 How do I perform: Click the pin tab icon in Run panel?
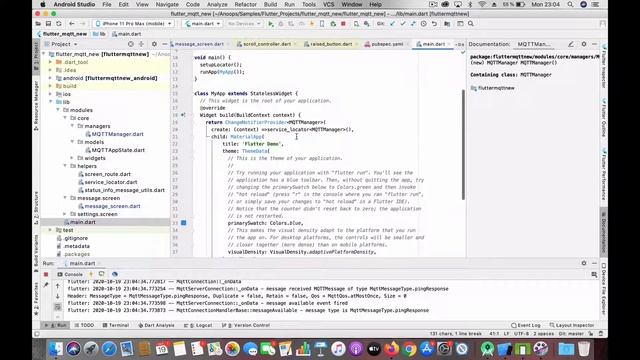[46, 285]
